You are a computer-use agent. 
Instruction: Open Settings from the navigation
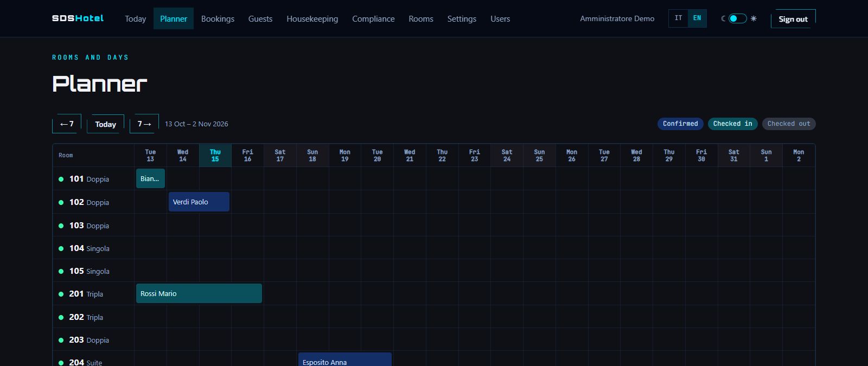[462, 18]
